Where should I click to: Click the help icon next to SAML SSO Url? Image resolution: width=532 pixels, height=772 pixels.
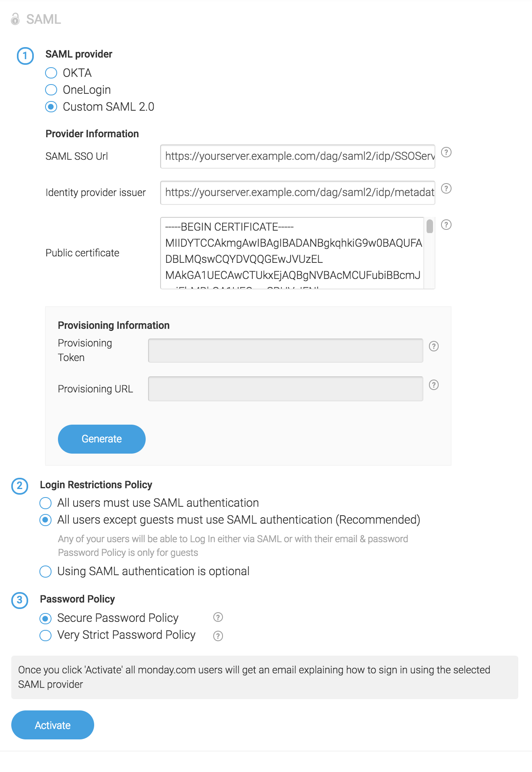(446, 153)
